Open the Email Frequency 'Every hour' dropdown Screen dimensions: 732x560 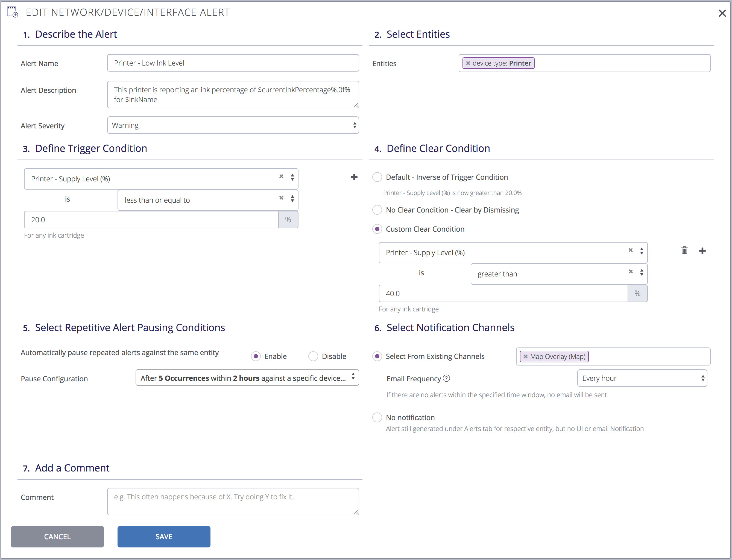[x=642, y=378]
